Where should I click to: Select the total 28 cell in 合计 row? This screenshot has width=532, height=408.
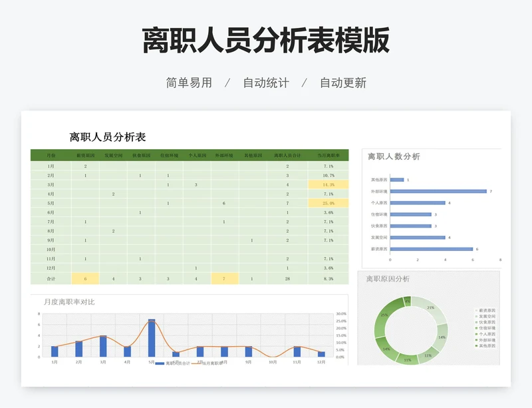pyautogui.click(x=287, y=279)
